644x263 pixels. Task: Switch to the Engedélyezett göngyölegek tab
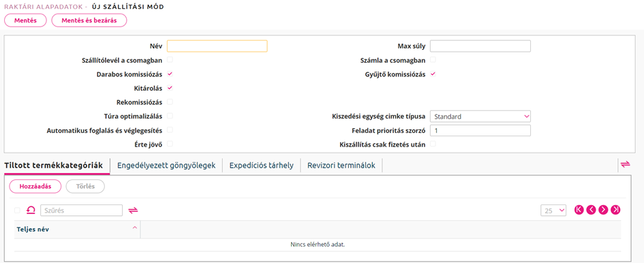pyautogui.click(x=166, y=166)
